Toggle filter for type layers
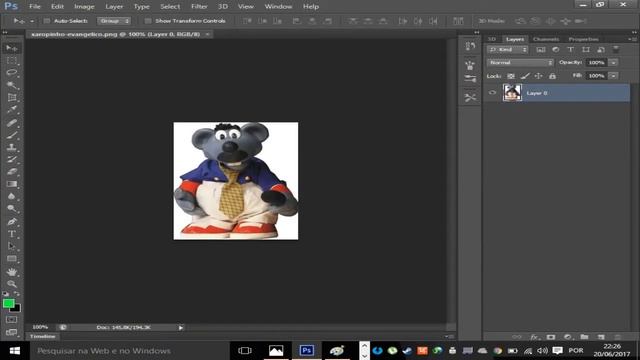The width and height of the screenshot is (640, 360). tap(571, 50)
